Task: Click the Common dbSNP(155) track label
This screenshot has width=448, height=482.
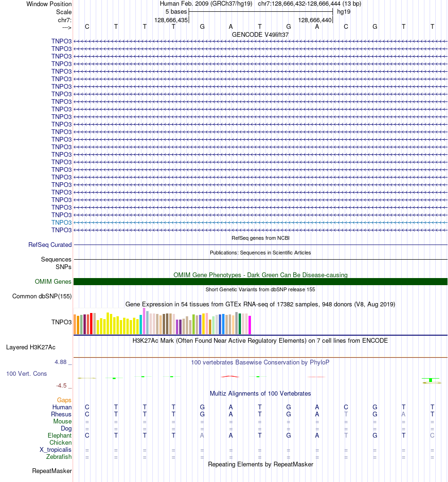Action: click(42, 296)
